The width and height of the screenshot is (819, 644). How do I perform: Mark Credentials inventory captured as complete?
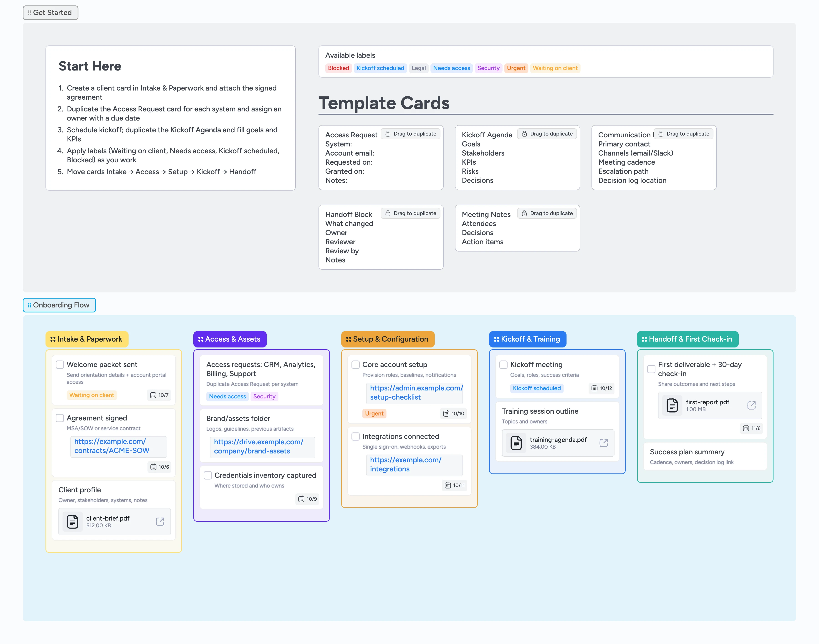[x=207, y=475]
